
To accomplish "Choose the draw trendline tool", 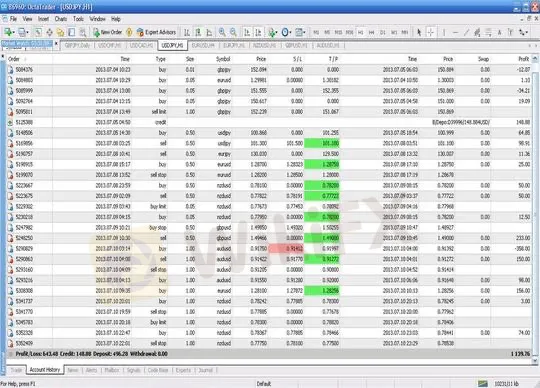I will 466,32.
